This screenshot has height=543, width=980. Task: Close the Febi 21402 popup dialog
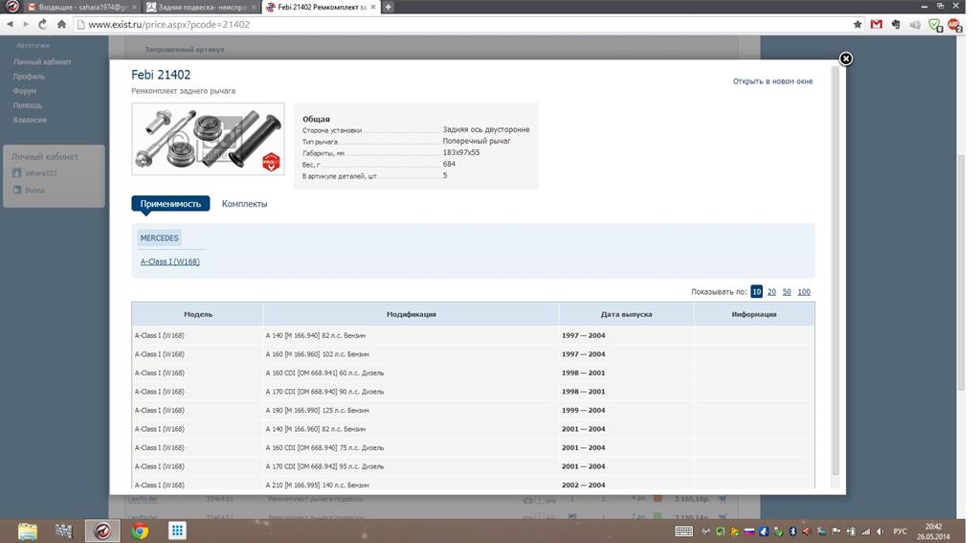(846, 58)
